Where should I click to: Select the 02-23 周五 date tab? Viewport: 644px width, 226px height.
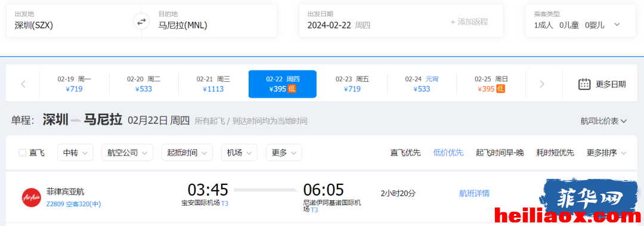point(352,84)
